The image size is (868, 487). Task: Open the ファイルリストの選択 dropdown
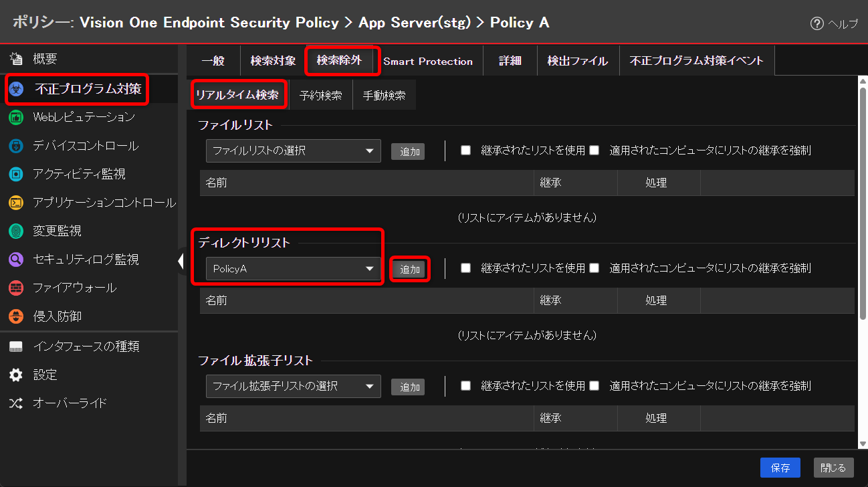[x=294, y=151]
